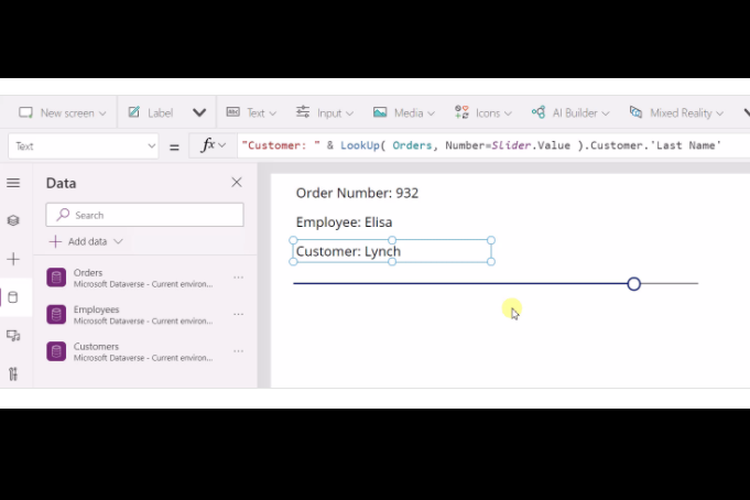Open more options for Employees source
The height and width of the screenshot is (500, 750).
point(238,315)
